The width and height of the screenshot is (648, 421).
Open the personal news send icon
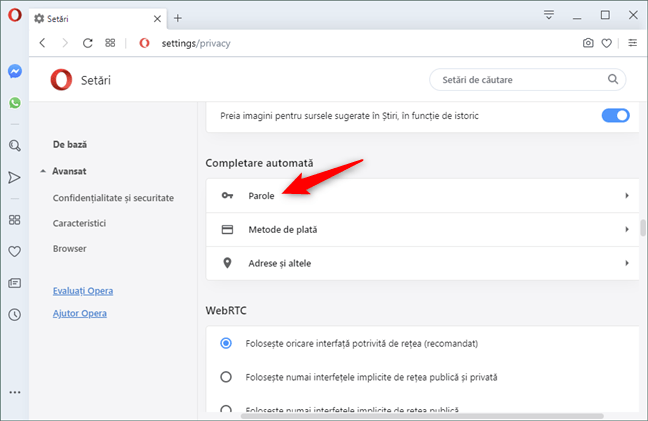click(x=14, y=178)
